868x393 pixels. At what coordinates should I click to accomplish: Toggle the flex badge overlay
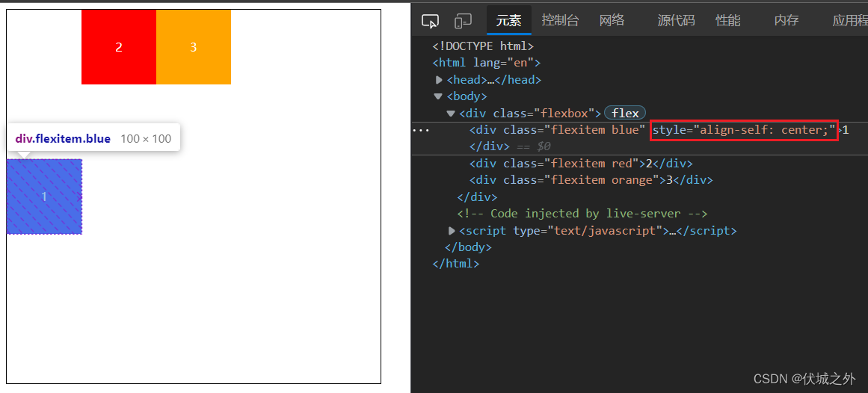click(625, 114)
